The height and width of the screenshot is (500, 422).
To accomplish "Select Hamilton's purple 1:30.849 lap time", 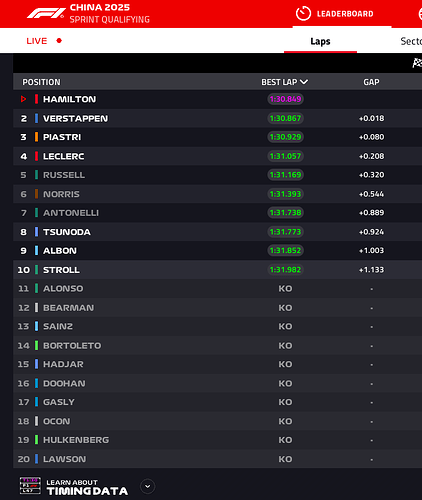I will [x=285, y=99].
